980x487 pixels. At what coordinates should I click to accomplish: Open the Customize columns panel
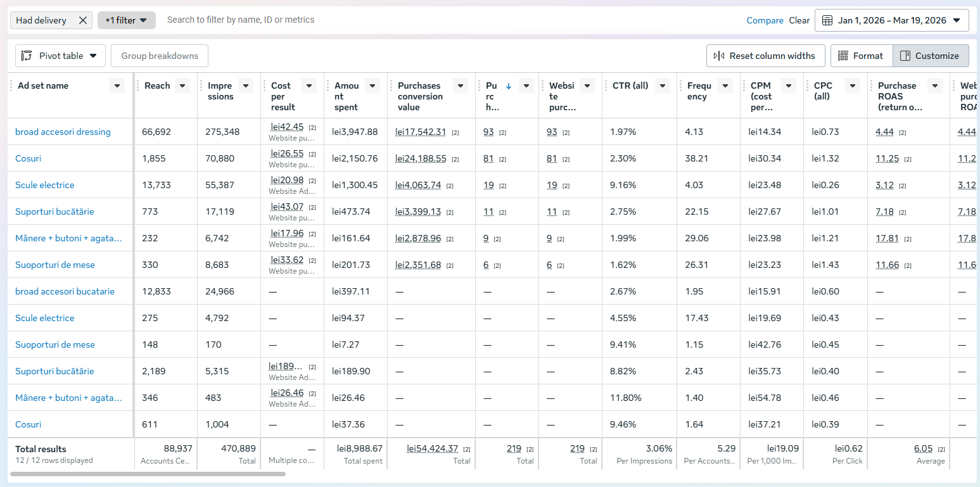click(x=931, y=56)
